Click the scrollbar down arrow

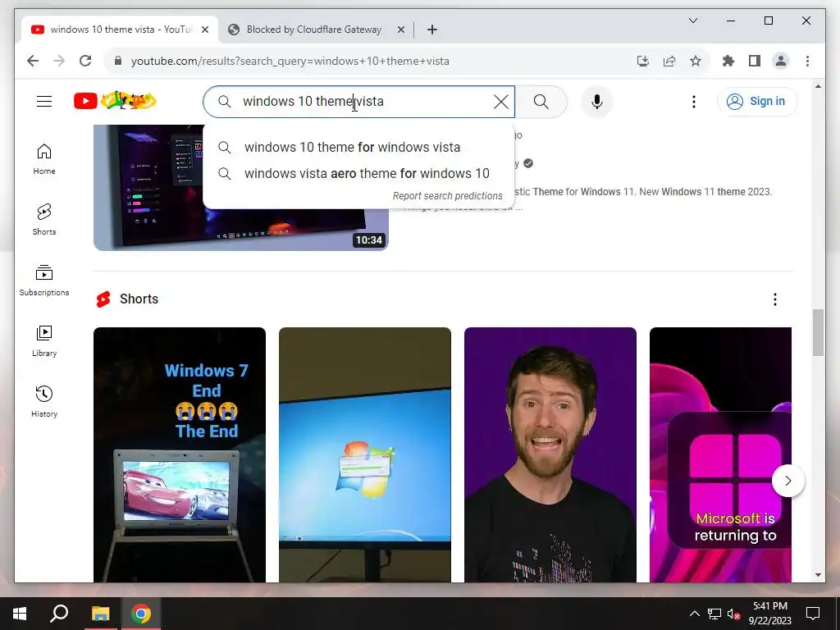click(x=818, y=575)
